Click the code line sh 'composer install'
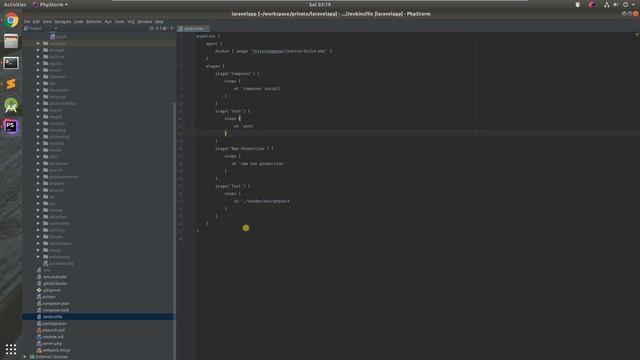640x360 pixels. click(257, 89)
